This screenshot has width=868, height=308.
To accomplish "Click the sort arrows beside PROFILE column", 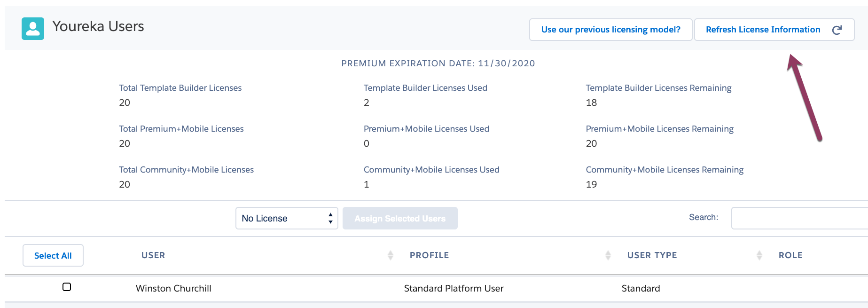I will pyautogui.click(x=608, y=255).
